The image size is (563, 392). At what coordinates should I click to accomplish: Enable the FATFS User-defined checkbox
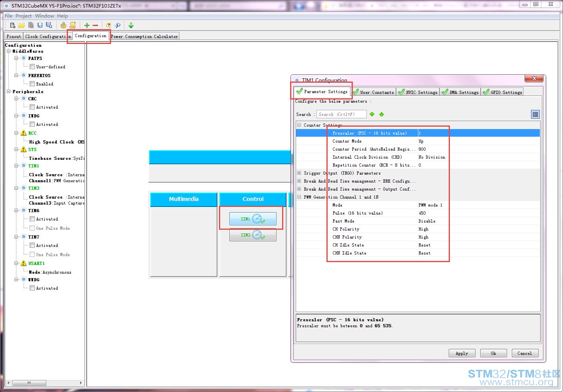[32, 67]
